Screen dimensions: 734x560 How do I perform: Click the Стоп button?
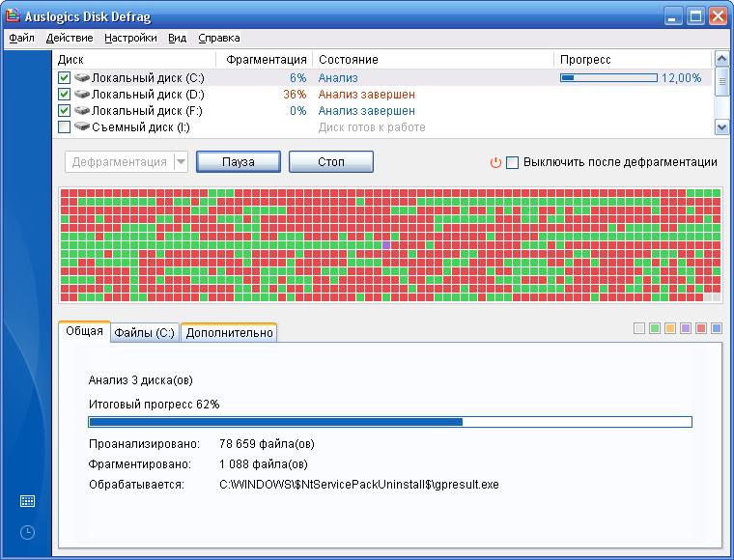coord(331,162)
